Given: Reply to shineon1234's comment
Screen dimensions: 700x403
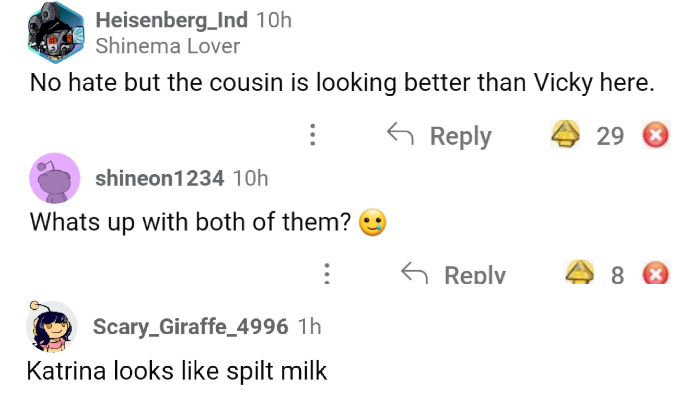Looking at the screenshot, I should click(453, 273).
